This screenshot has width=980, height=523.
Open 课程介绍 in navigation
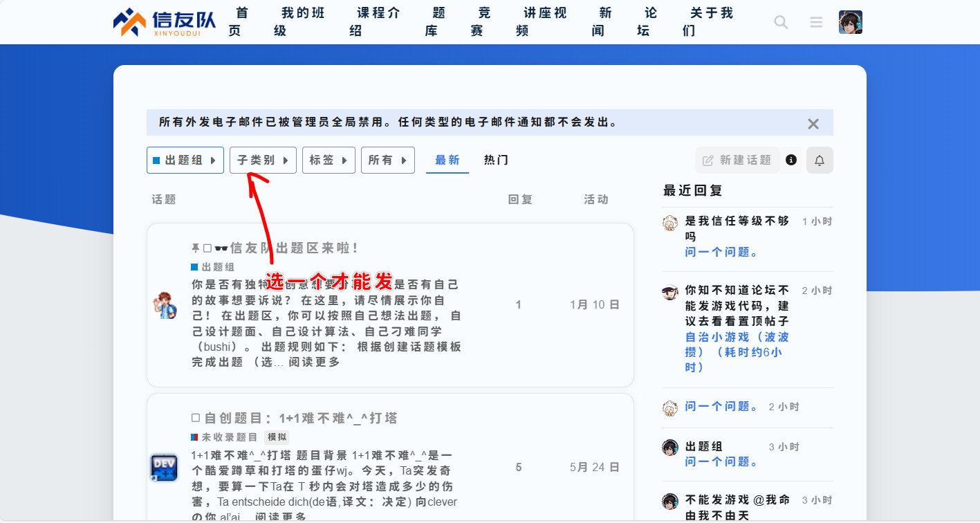click(375, 22)
